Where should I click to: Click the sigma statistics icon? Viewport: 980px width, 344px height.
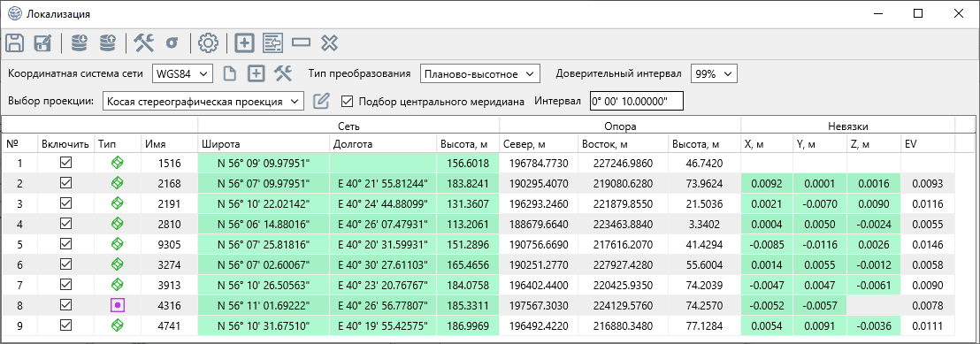click(x=172, y=43)
